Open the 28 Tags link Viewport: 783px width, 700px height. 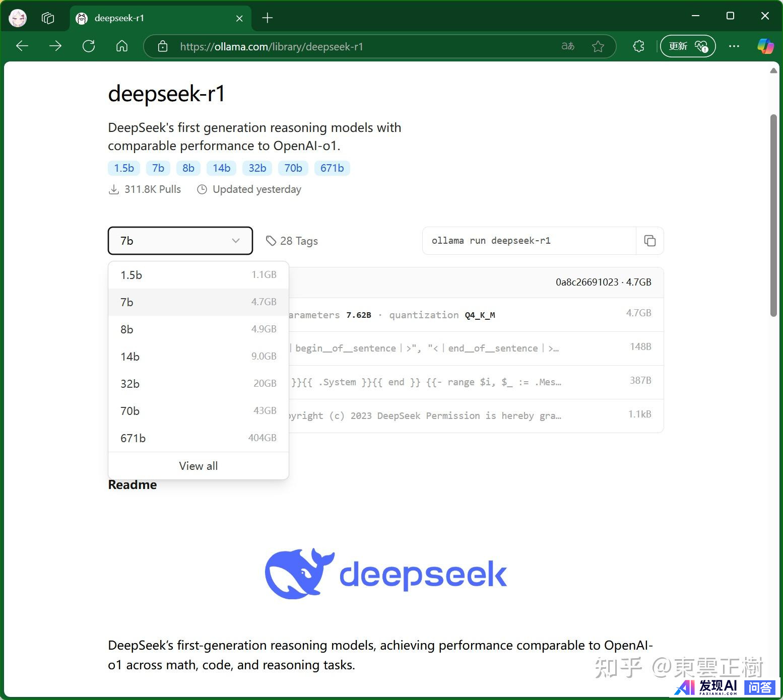pyautogui.click(x=292, y=241)
